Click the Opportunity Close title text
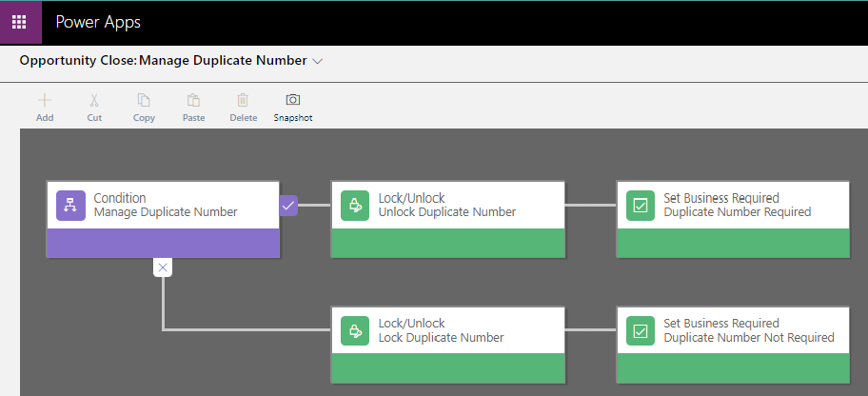Image resolution: width=868 pixels, height=396 pixels. (77, 60)
